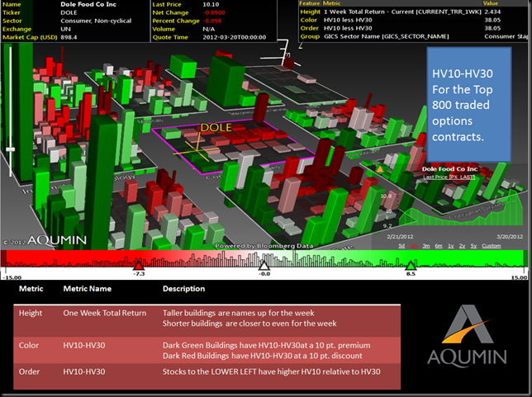This screenshot has height=397, width=532.
Task: Click the Quote Time value 2012-03-20T00:00:00
Action: pyautogui.click(x=235, y=37)
